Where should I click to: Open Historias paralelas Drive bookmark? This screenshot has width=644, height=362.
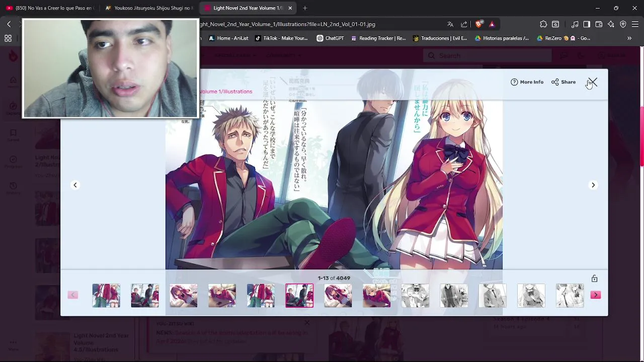point(502,38)
